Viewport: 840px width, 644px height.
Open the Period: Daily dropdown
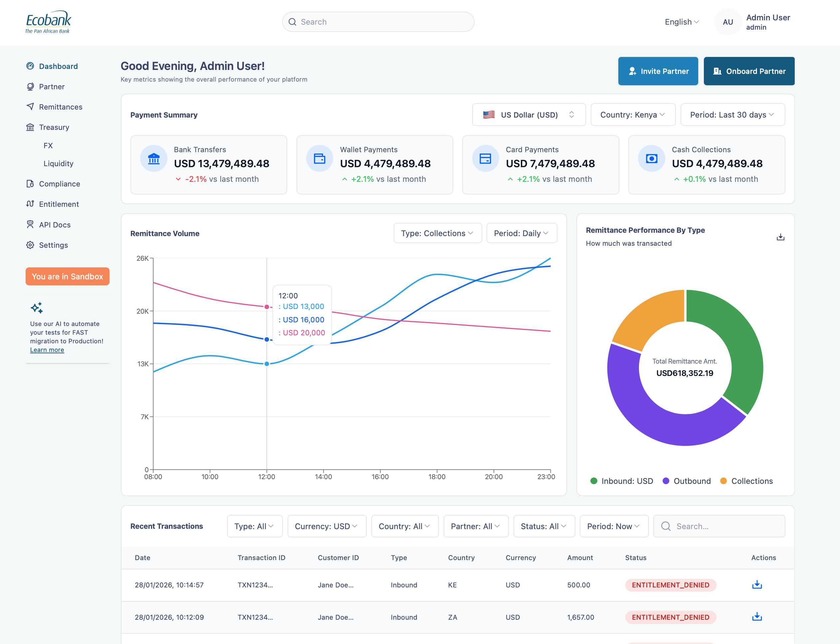pos(521,233)
